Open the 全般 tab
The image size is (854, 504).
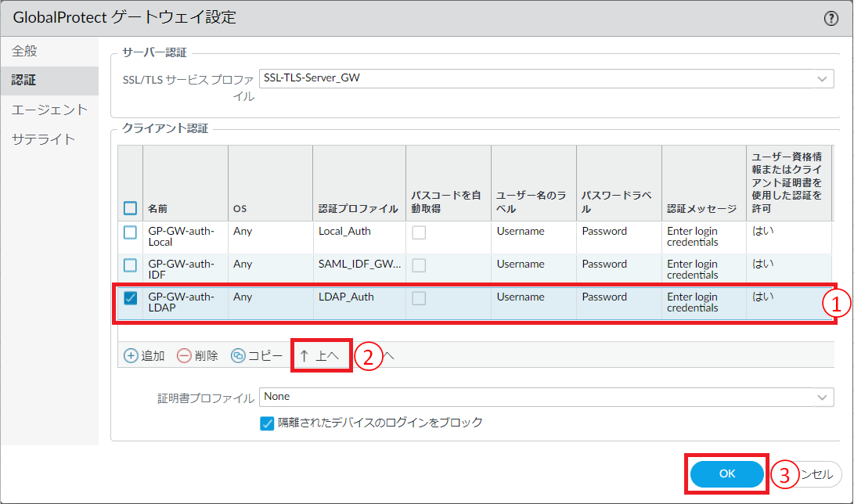pos(25,52)
